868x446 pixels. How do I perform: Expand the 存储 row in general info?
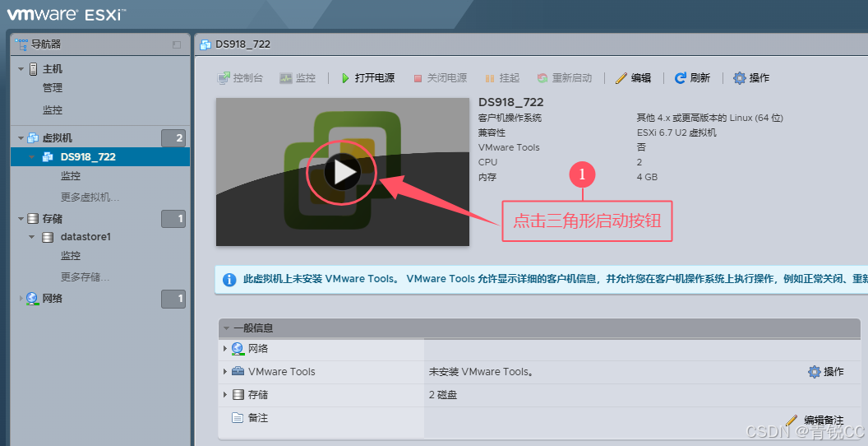point(224,394)
